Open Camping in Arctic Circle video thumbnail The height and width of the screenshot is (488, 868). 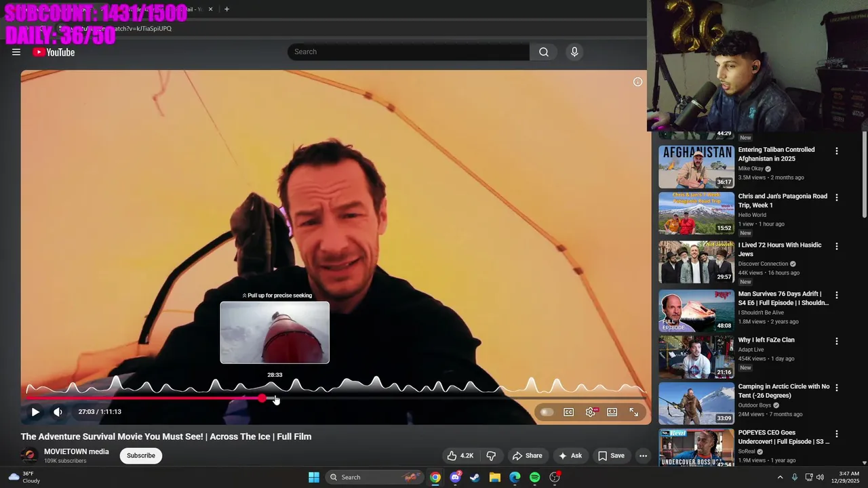pyautogui.click(x=696, y=403)
